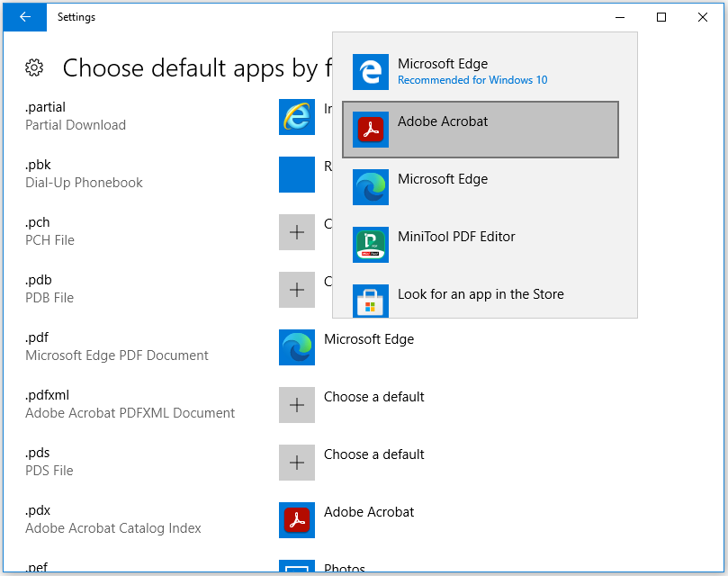Click the Dial-Up Phonebook description
This screenshot has width=728, height=576.
(x=84, y=183)
